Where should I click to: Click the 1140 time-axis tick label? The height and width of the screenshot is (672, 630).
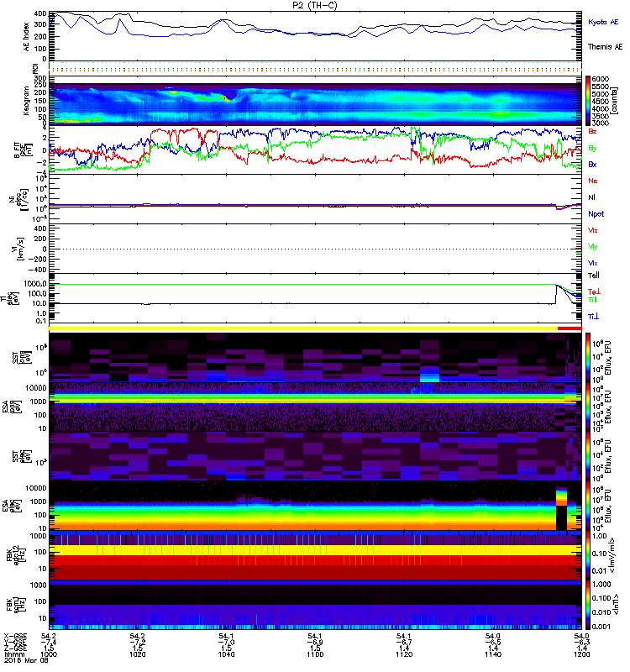tap(493, 654)
